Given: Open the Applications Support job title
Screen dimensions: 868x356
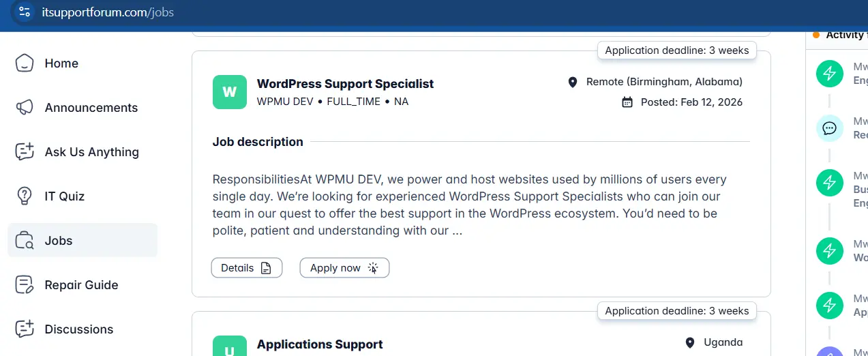Looking at the screenshot, I should 320,344.
